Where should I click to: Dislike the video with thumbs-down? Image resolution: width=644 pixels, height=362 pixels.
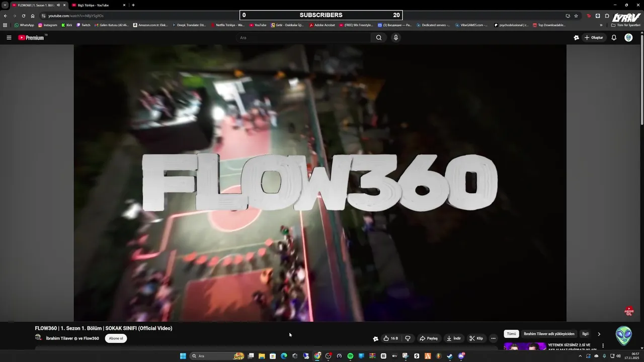coord(408,338)
